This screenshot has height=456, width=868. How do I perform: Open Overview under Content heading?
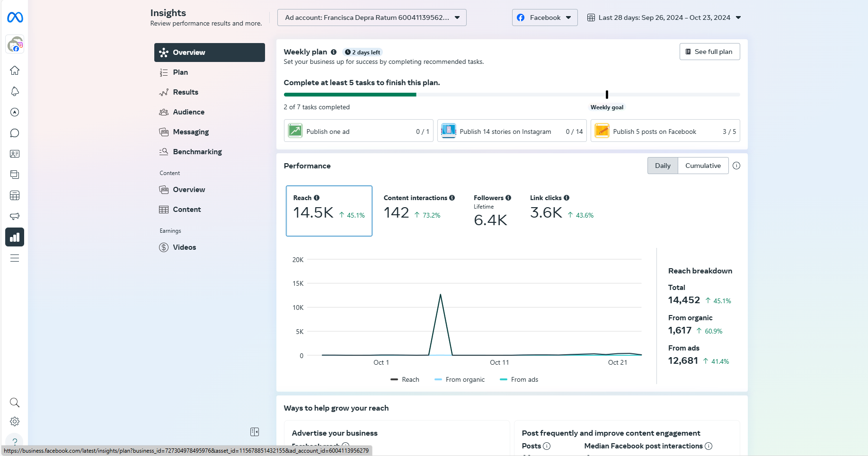(x=210, y=190)
